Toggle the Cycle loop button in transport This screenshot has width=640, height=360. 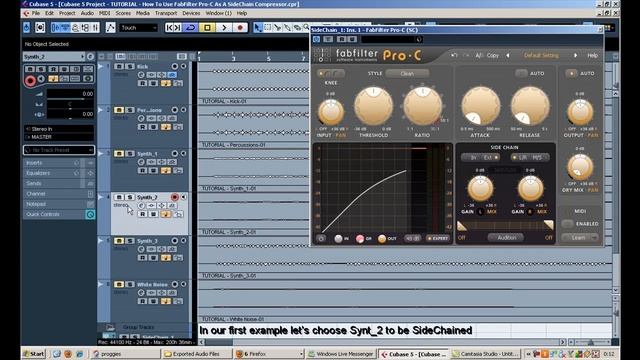(191, 28)
